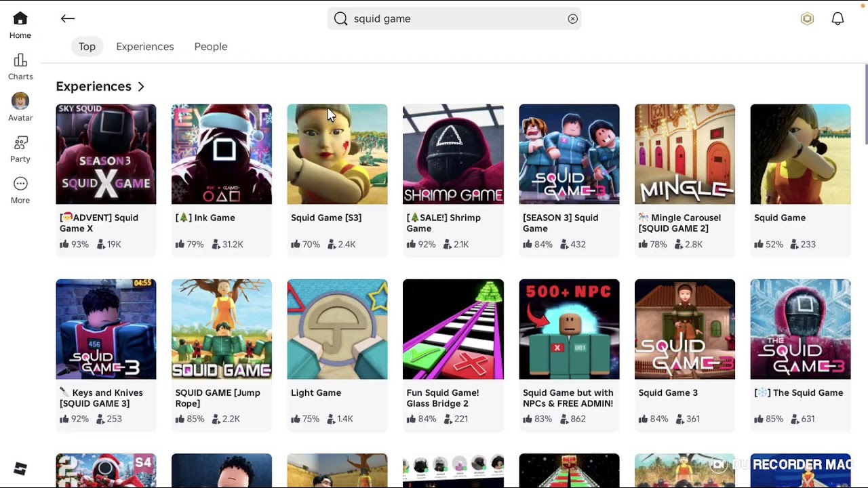
Task: Click the 'Ink Game' title text
Action: pos(205,218)
